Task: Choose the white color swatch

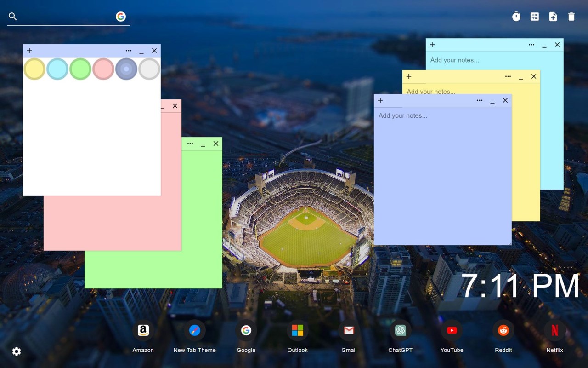Action: (x=149, y=69)
